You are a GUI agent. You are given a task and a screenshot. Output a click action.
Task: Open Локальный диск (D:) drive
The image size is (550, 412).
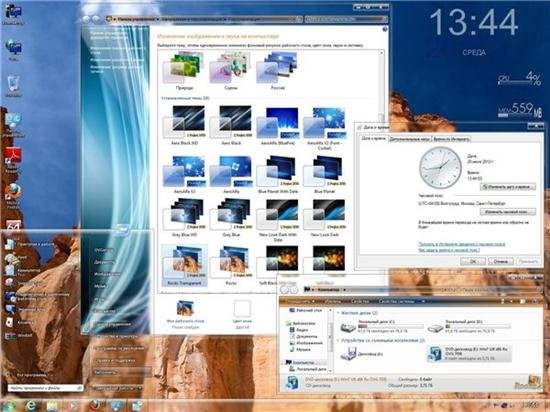469,326
